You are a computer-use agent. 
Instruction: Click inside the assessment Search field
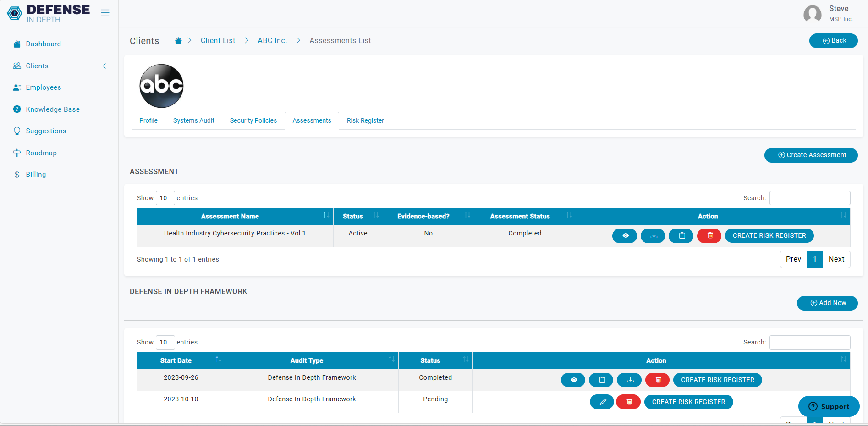pyautogui.click(x=809, y=198)
